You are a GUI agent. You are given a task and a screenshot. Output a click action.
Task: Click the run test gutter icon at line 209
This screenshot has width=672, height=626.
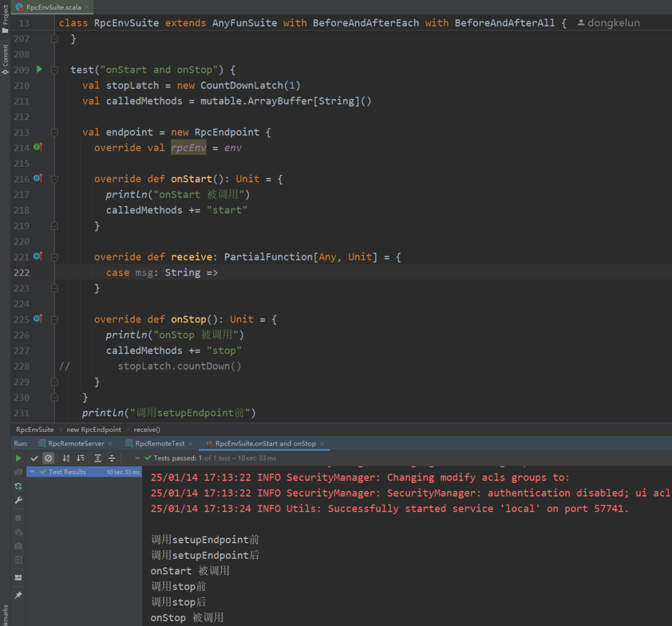point(39,69)
